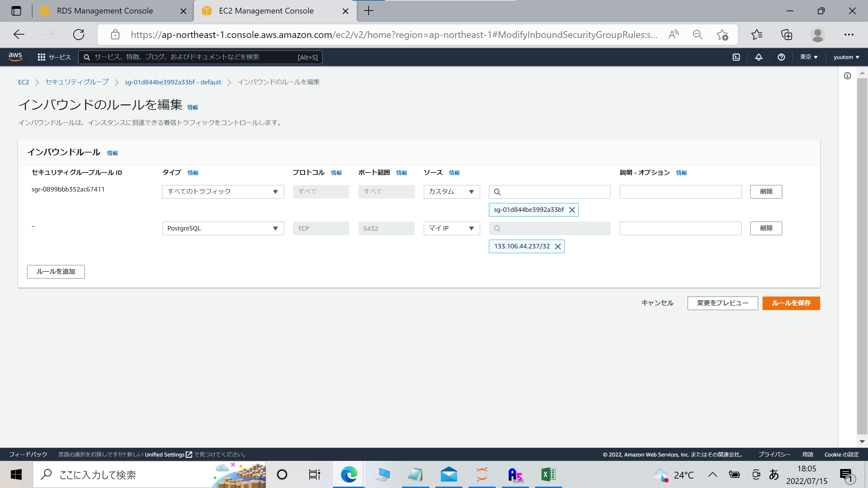This screenshot has width=868, height=488.
Task: Click the ルールを追加 button
Action: 56,271
